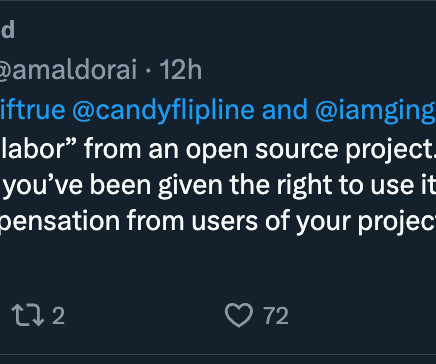Click the author display name ending in 'd'
436x364 pixels.
[7, 30]
